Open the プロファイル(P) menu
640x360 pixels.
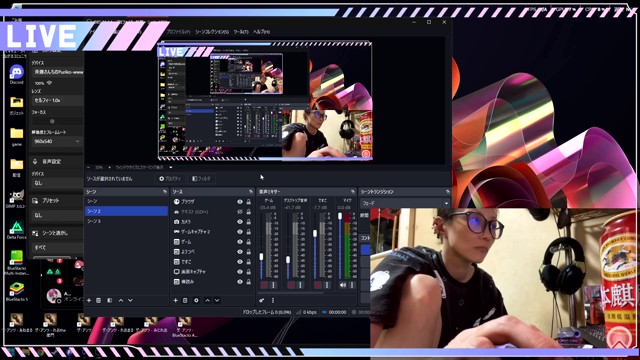coord(178,32)
